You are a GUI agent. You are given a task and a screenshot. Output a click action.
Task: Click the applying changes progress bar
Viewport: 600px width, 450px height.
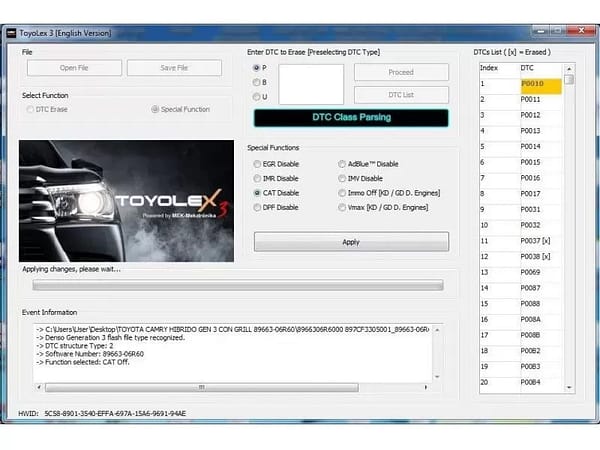238,285
